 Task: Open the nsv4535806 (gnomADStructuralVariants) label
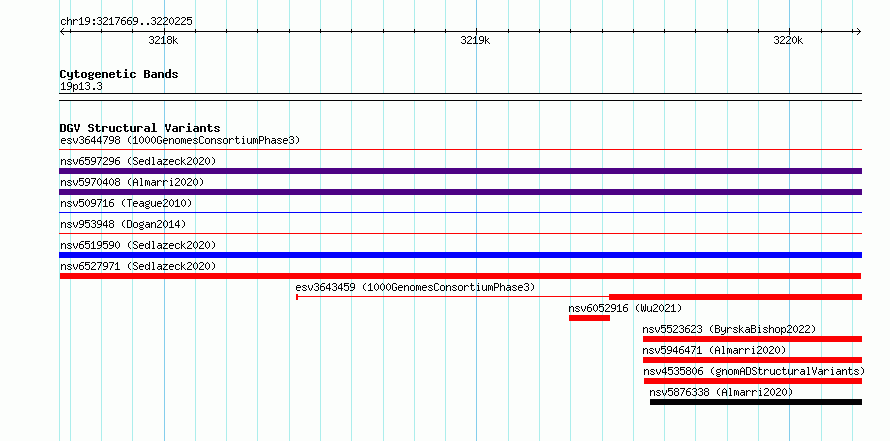click(x=754, y=371)
